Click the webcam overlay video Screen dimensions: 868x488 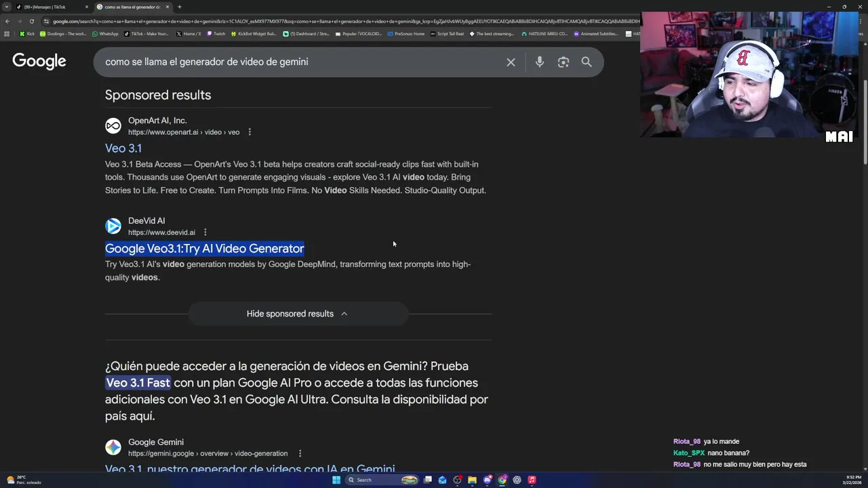tap(749, 75)
